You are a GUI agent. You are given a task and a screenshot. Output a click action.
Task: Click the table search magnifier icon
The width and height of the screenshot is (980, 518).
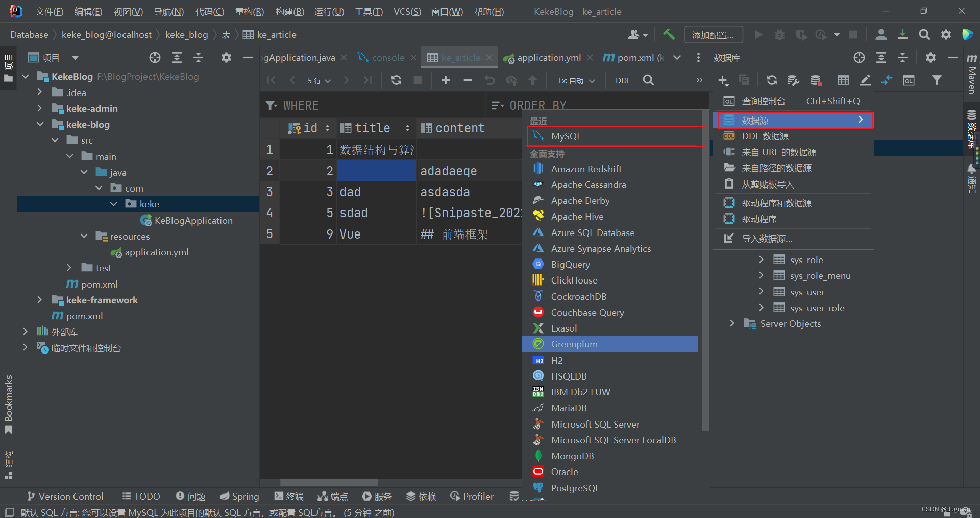648,80
